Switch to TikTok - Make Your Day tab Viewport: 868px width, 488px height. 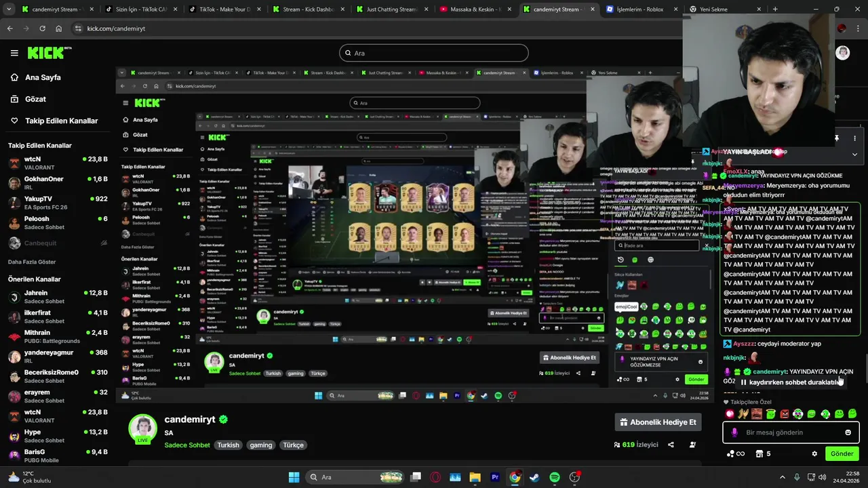[x=223, y=9]
